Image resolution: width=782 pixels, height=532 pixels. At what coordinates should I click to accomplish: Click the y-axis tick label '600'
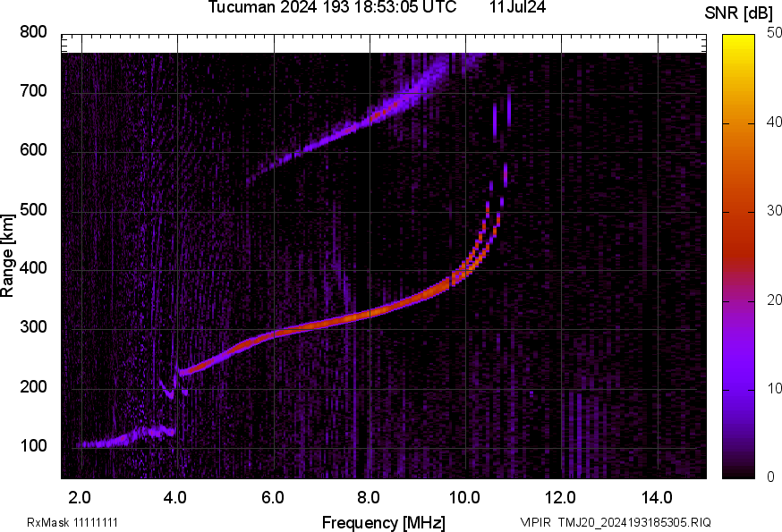click(x=33, y=150)
